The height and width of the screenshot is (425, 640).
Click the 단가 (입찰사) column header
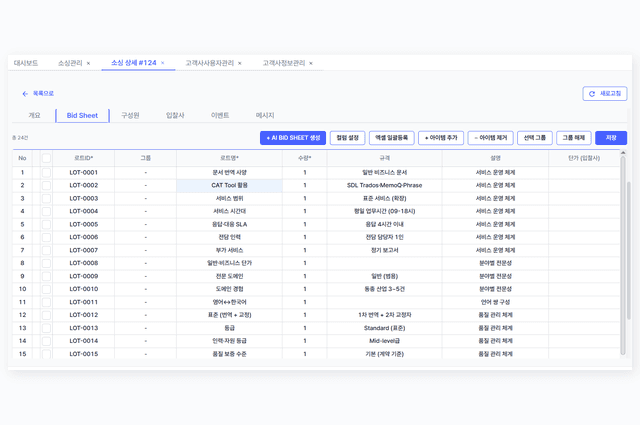584,158
